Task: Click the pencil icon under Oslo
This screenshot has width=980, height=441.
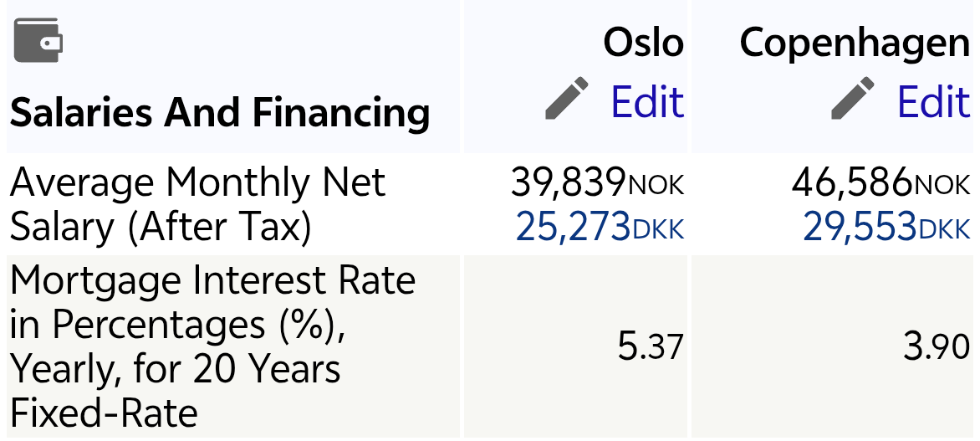Action: (566, 99)
